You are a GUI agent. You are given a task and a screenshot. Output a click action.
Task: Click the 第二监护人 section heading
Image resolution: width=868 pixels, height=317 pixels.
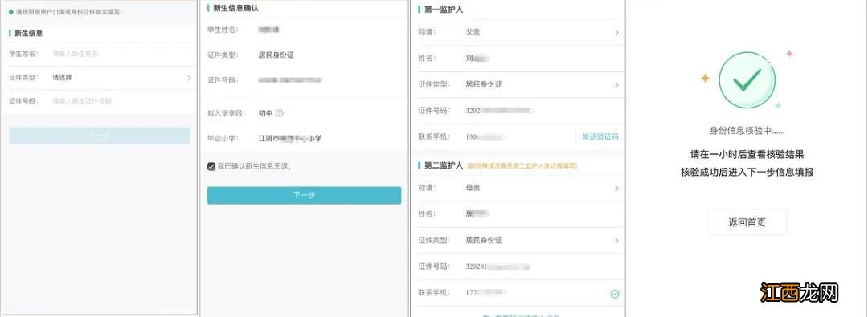[444, 165]
